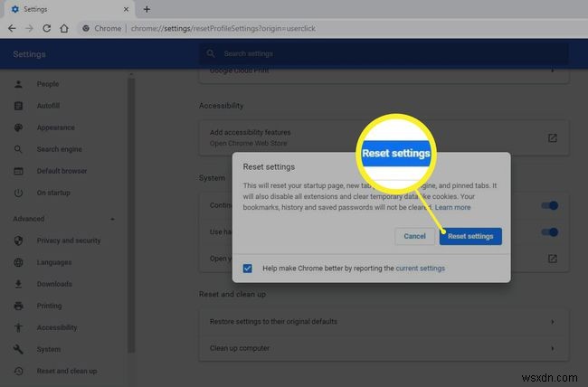
Task: Select Search engine in the sidebar
Action: coord(59,149)
